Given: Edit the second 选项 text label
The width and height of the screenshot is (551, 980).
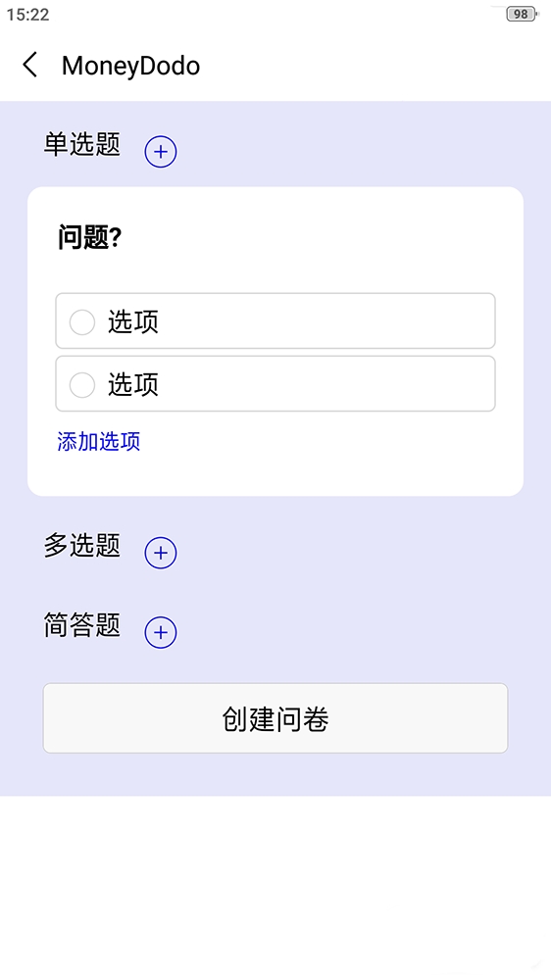Looking at the screenshot, I should (133, 384).
